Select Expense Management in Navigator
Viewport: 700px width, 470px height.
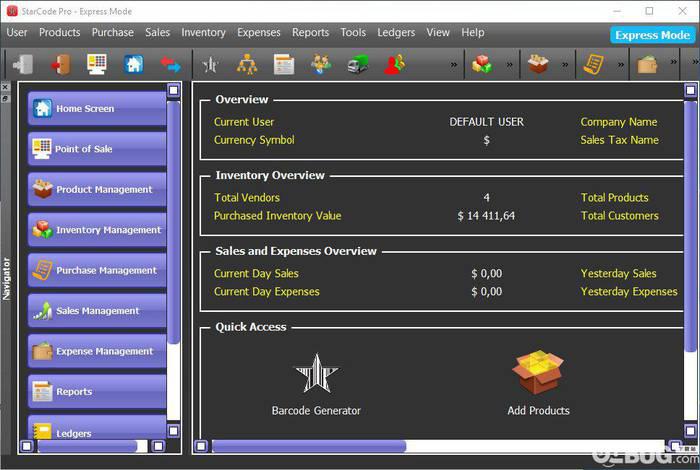click(x=97, y=351)
